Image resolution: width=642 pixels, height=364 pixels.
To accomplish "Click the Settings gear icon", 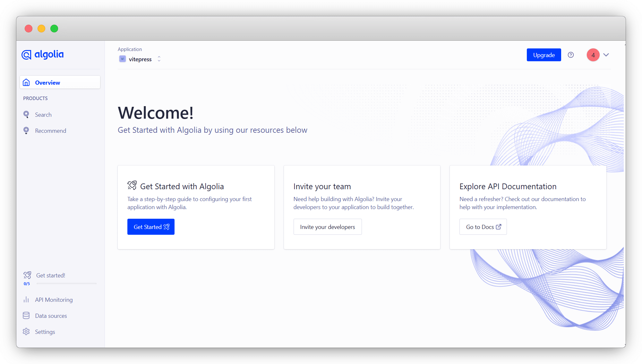I will 26,332.
